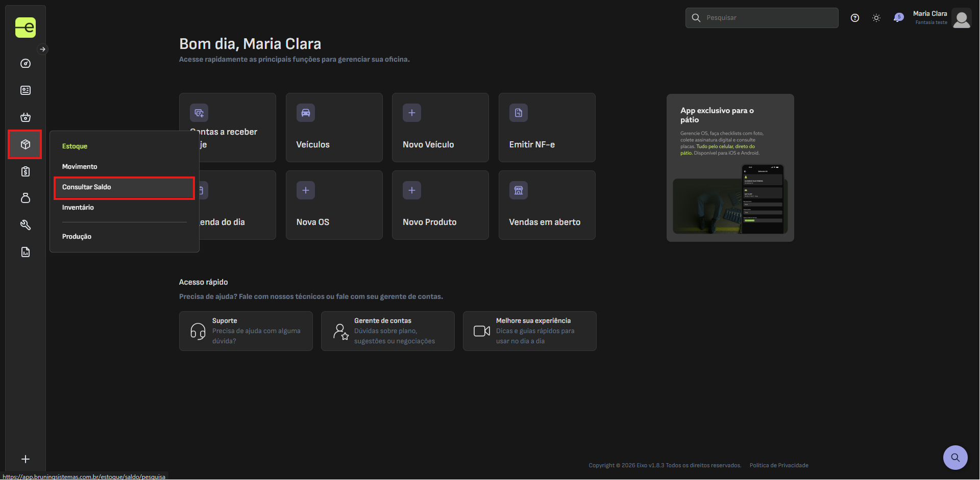The height and width of the screenshot is (480, 980).
Task: Toggle light theme with the sun icon
Action: point(876,18)
